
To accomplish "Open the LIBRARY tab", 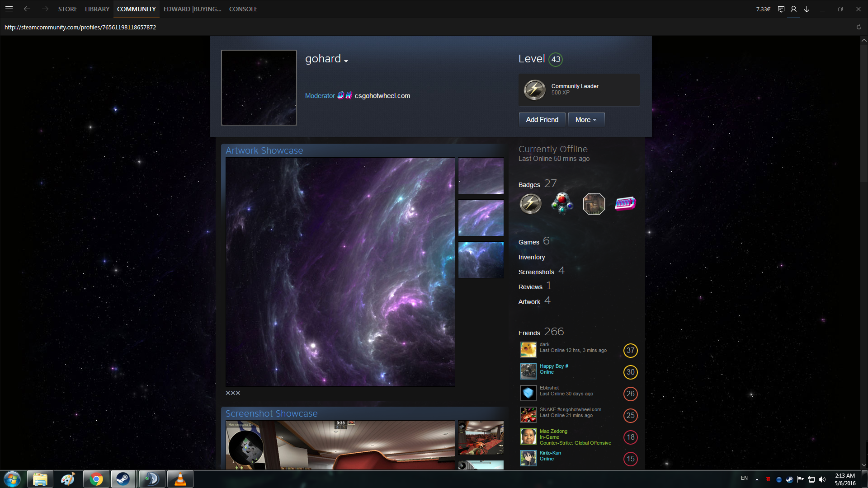I will click(x=97, y=9).
